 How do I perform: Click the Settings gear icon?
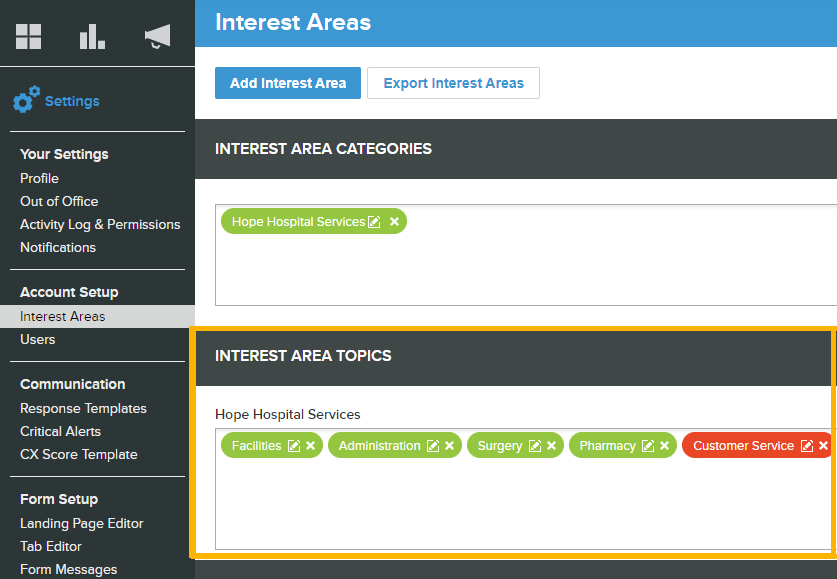click(x=26, y=99)
